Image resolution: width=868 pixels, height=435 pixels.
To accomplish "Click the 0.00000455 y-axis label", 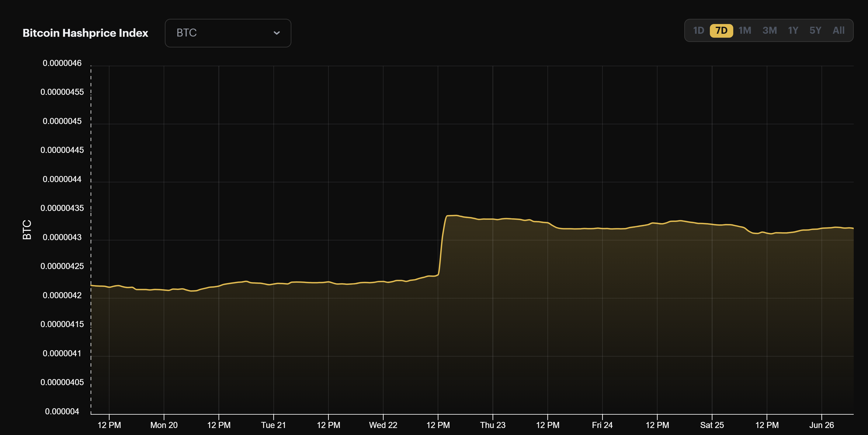I will 62,92.
